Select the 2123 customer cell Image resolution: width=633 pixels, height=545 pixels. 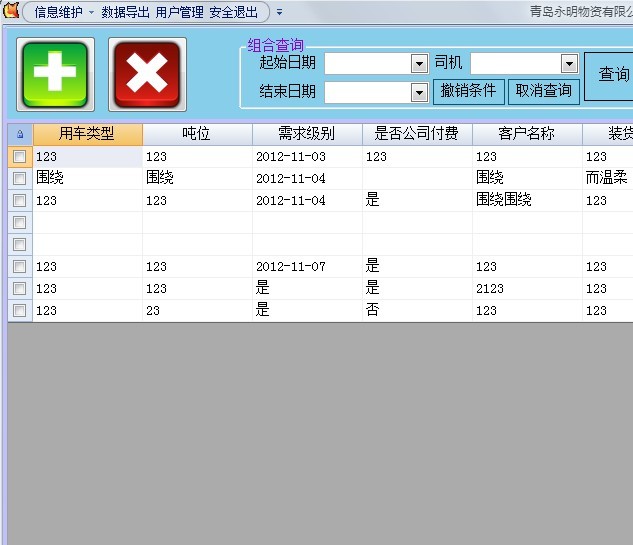527,289
